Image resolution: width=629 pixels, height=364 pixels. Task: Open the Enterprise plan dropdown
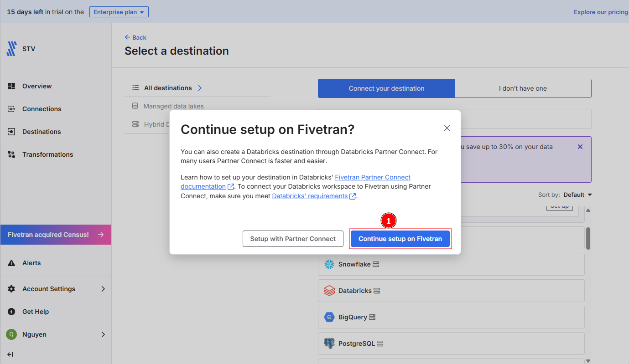[119, 12]
